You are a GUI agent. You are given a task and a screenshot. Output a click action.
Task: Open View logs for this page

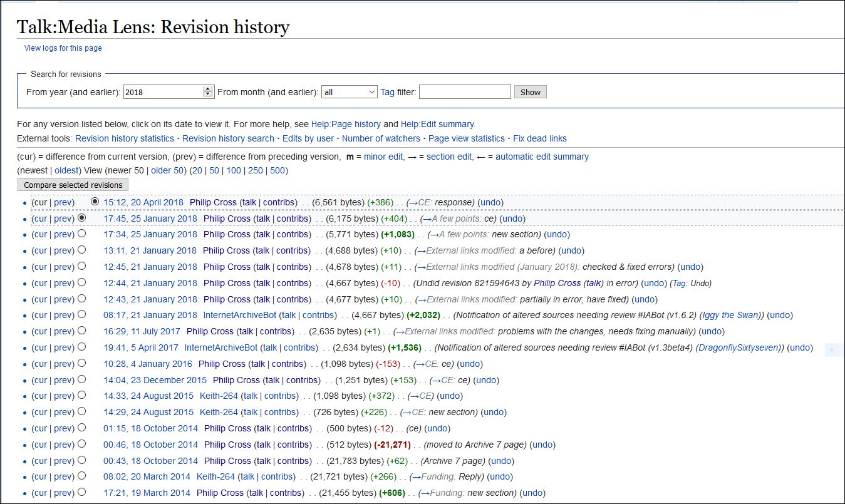coord(63,48)
